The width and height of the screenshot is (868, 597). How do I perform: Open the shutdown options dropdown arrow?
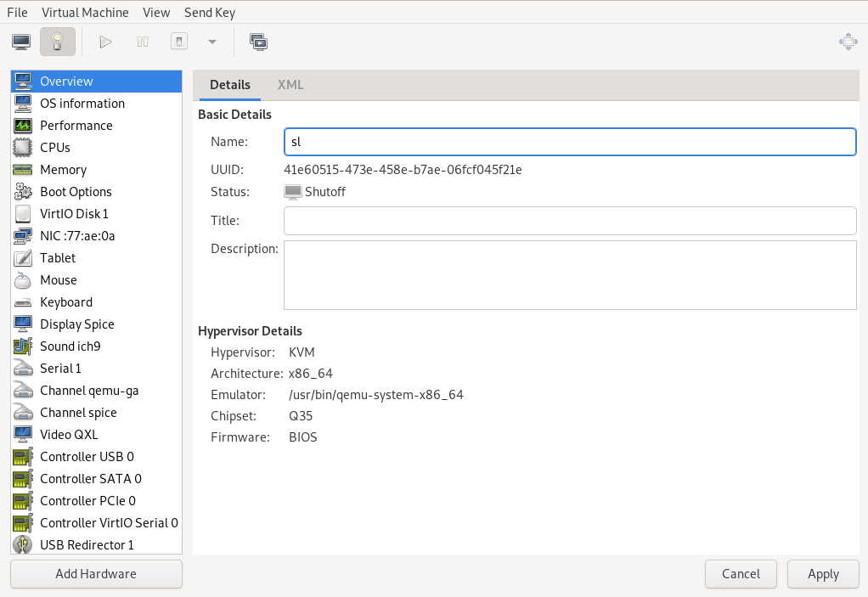coord(211,42)
